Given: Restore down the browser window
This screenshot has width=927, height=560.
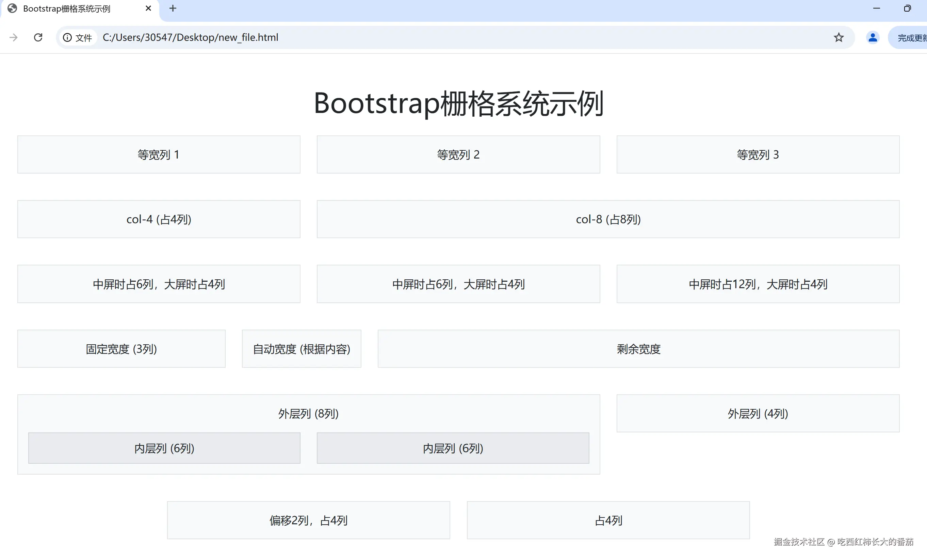Looking at the screenshot, I should 907,8.
